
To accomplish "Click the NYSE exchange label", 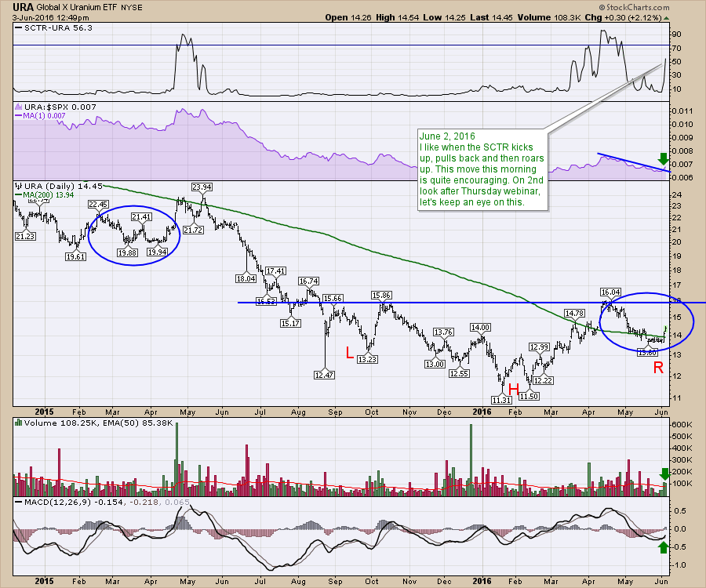I will coord(132,8).
